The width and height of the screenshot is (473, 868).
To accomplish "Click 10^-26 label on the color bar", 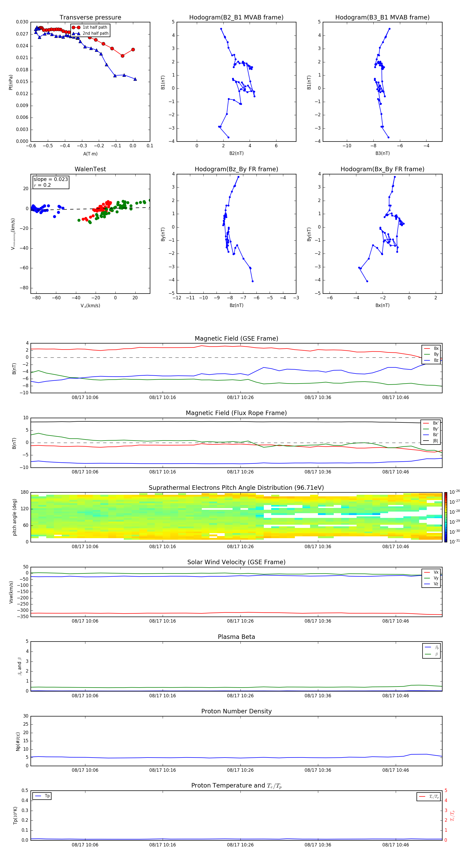I will point(455,492).
